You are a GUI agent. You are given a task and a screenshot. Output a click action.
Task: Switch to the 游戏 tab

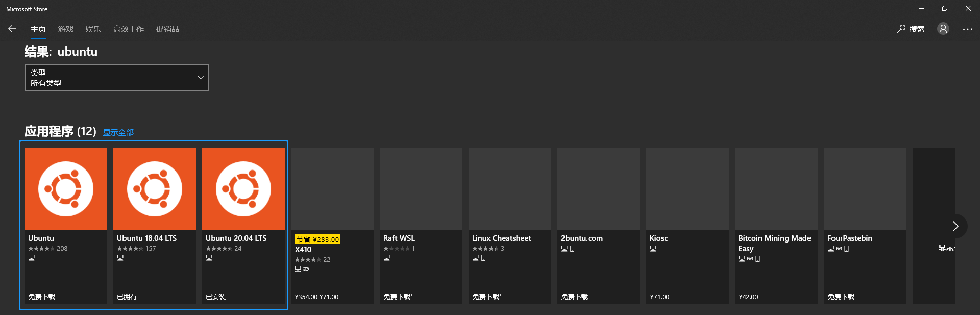click(x=66, y=29)
